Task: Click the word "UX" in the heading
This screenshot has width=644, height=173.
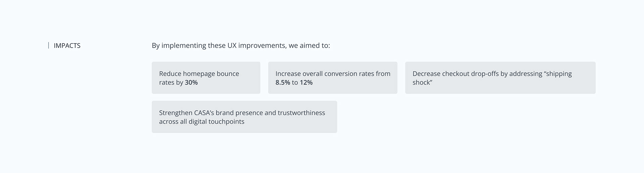Action: pos(232,45)
